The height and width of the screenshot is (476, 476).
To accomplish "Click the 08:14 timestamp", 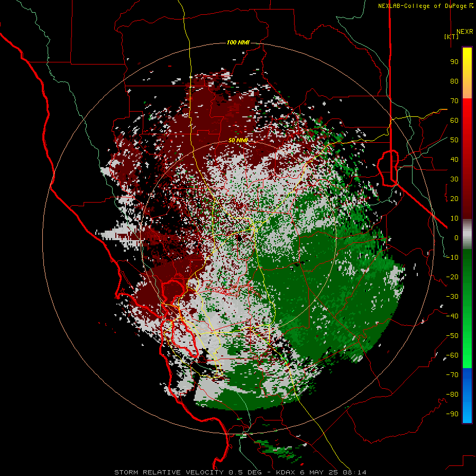I will point(354,472).
